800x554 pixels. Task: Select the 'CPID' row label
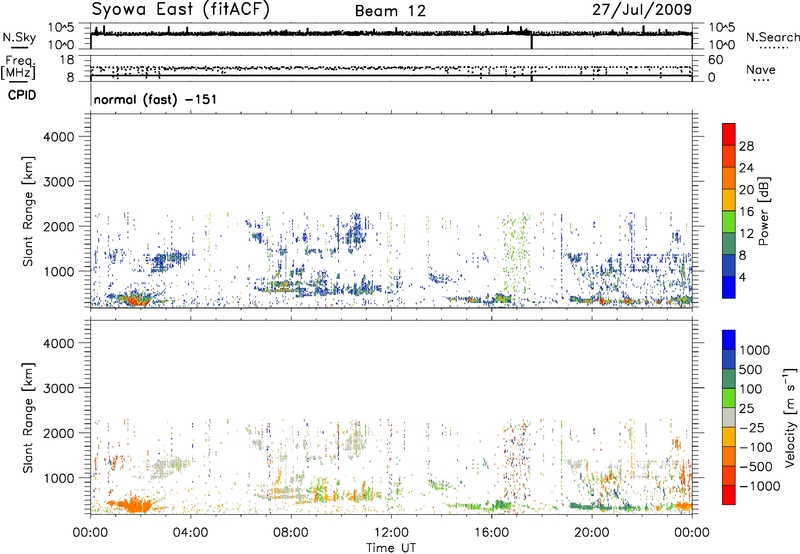pos(22,95)
